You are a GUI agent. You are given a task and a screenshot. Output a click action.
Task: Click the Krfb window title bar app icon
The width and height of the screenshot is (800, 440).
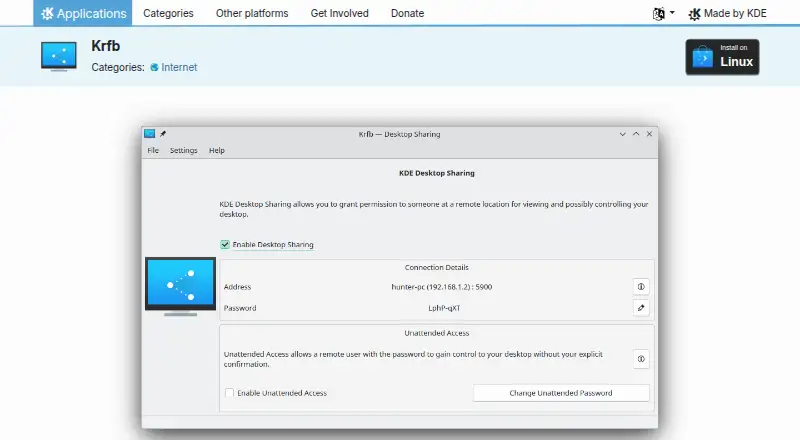(x=149, y=134)
